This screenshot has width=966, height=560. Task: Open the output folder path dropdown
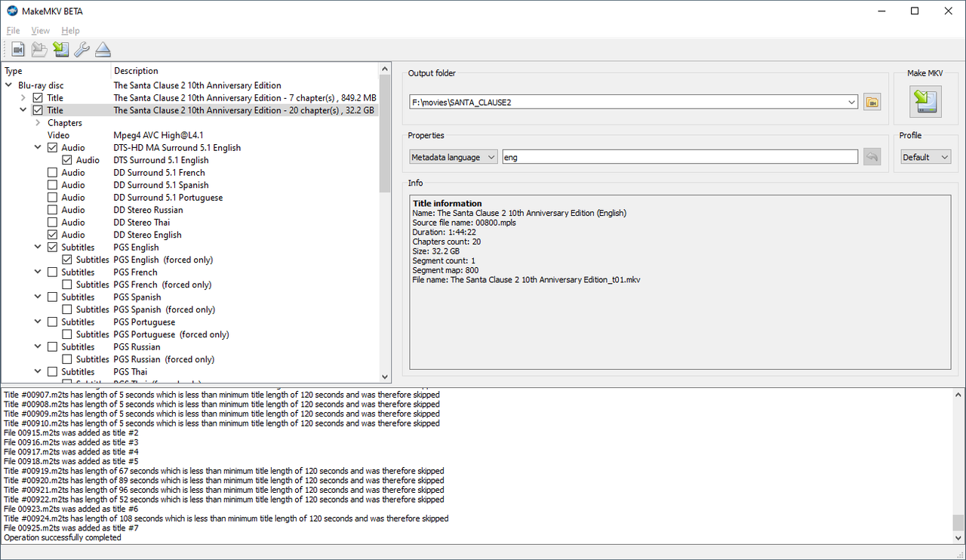tap(852, 102)
